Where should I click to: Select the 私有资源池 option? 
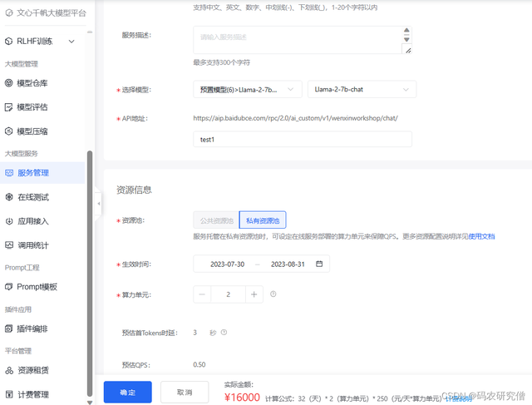coord(262,220)
